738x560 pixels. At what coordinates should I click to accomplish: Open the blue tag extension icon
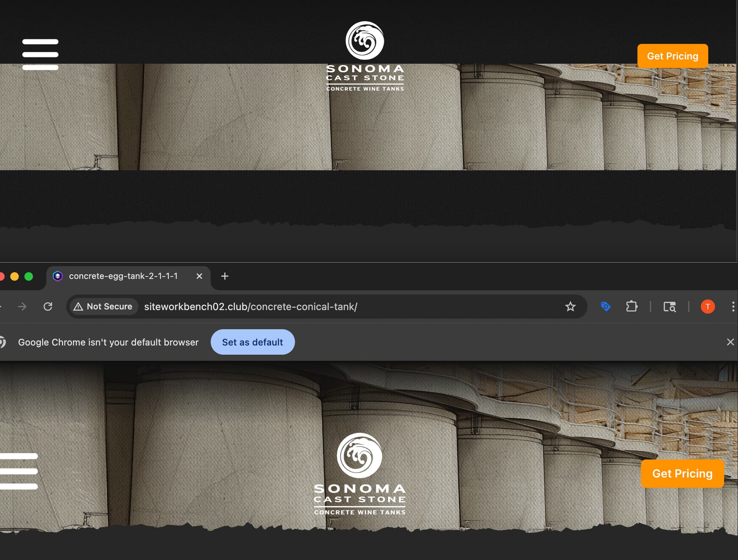tap(605, 307)
